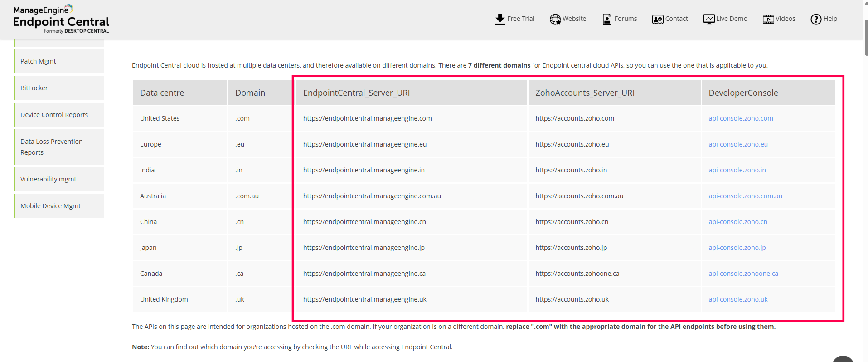Viewport: 868px width, 362px height.
Task: Open the api-console.zoho.com link
Action: pyautogui.click(x=741, y=118)
